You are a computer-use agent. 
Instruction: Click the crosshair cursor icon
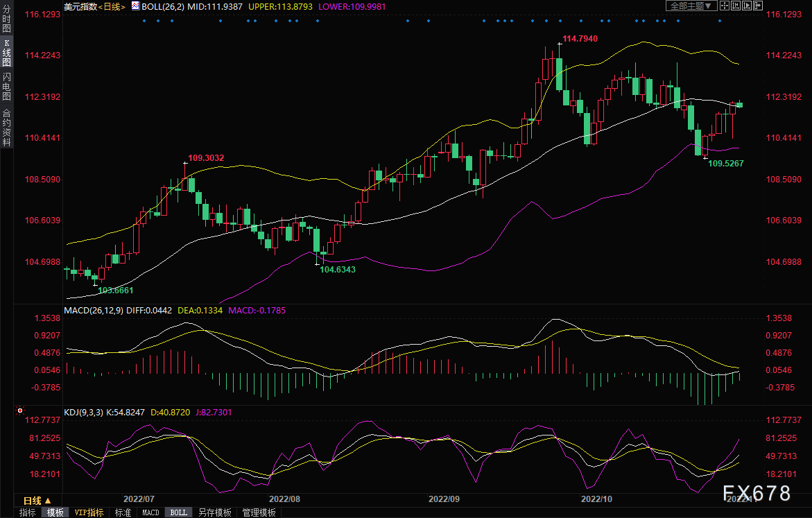(725, 6)
